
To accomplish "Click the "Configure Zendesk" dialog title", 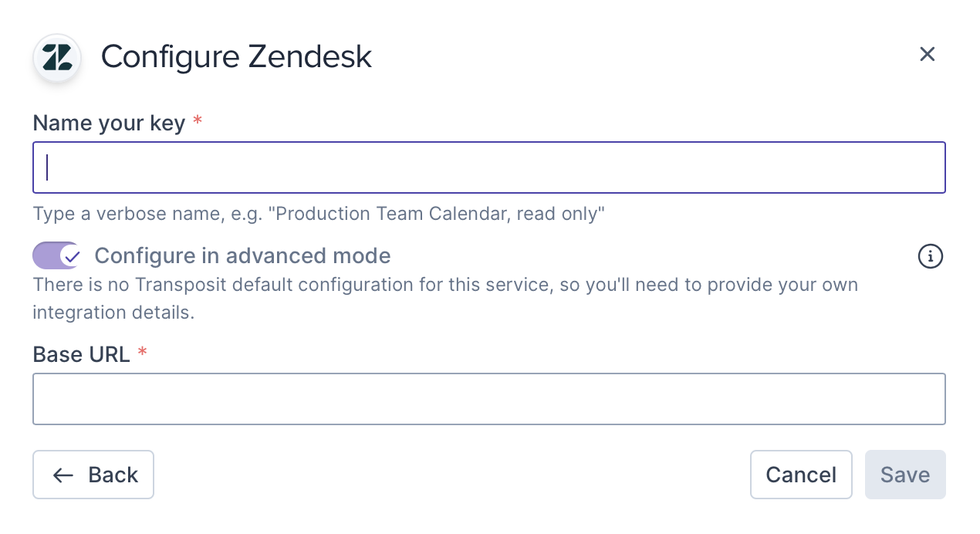I will click(236, 57).
